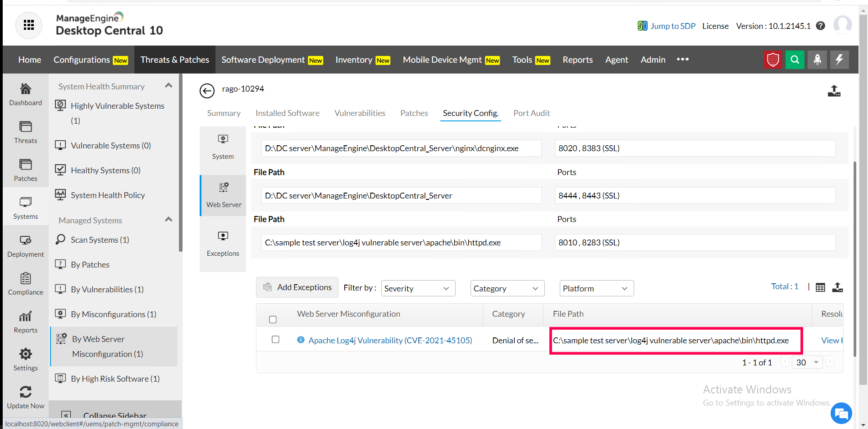Click the Add Exceptions button
Viewport: 868px width, 429px height.
click(x=297, y=287)
